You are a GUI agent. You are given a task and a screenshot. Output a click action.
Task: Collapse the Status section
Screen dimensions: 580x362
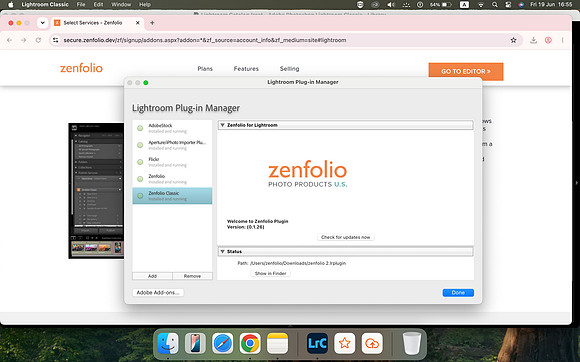223,251
